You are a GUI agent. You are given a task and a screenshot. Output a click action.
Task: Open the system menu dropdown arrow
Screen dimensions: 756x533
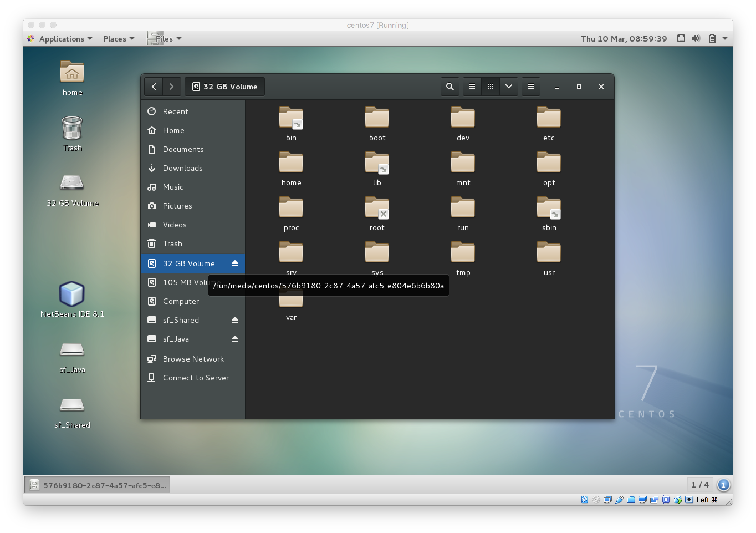pos(725,39)
